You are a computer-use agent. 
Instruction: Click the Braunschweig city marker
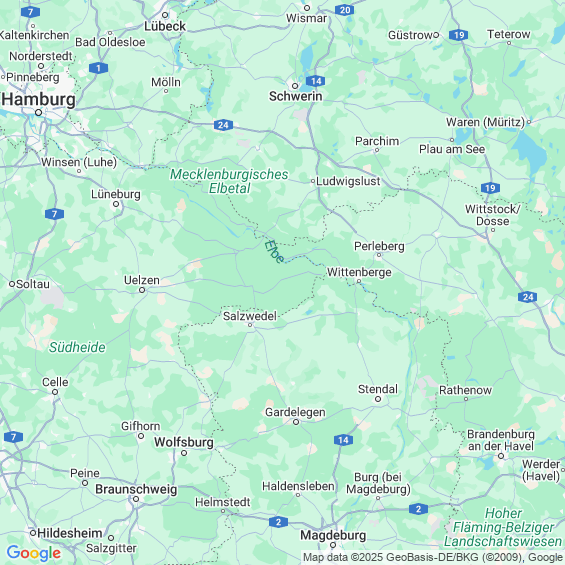[136, 499]
